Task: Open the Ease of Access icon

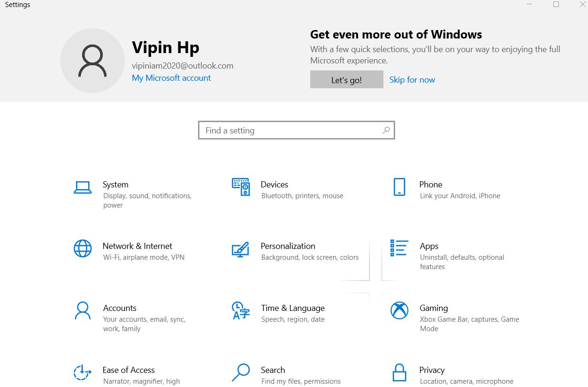Action: coord(83,372)
